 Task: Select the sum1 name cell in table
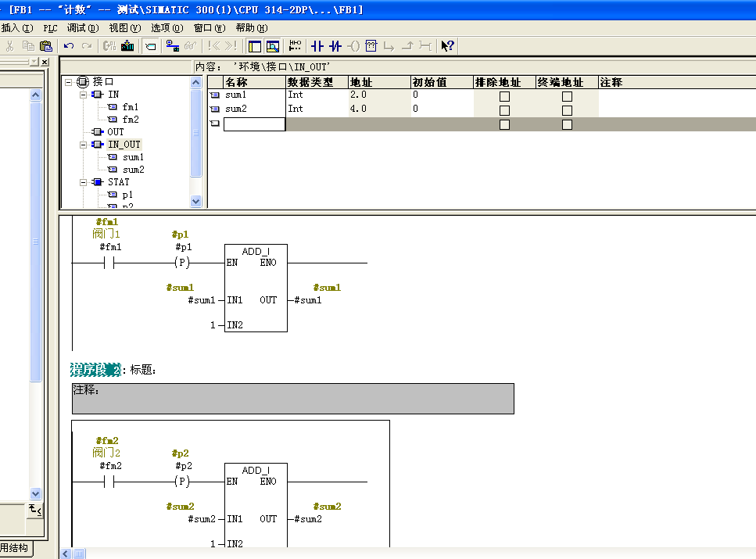255,95
